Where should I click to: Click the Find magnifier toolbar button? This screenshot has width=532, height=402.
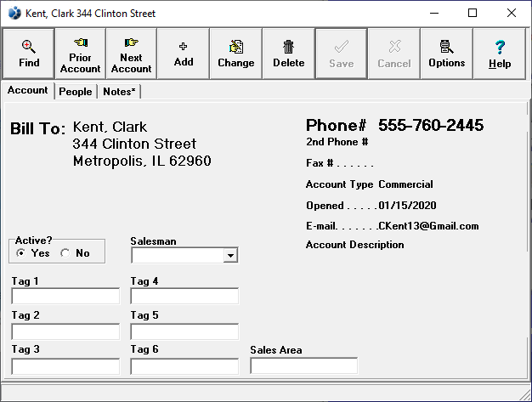tap(29, 54)
